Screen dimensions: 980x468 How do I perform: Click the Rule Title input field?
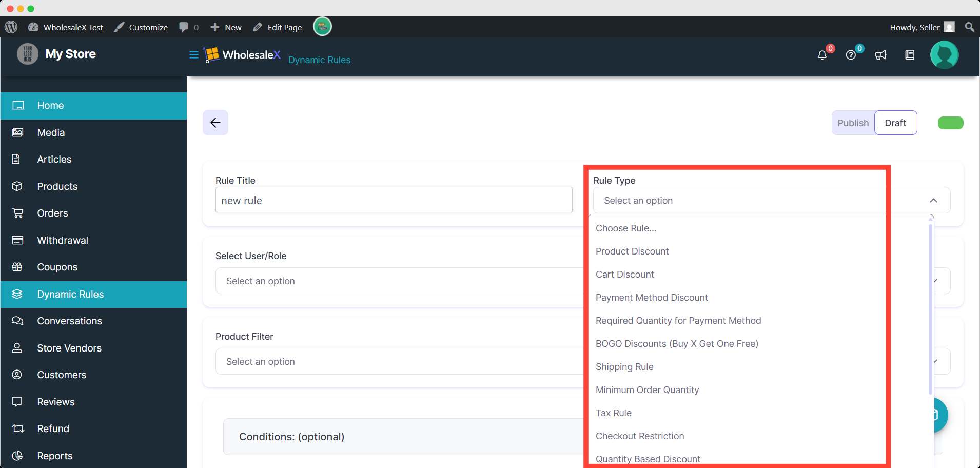(x=394, y=200)
